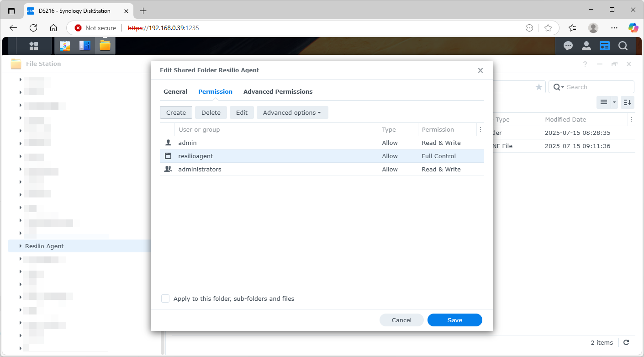Expand the Resilio Agent folder tree item
Screen dimensions: 644x357
(20, 246)
